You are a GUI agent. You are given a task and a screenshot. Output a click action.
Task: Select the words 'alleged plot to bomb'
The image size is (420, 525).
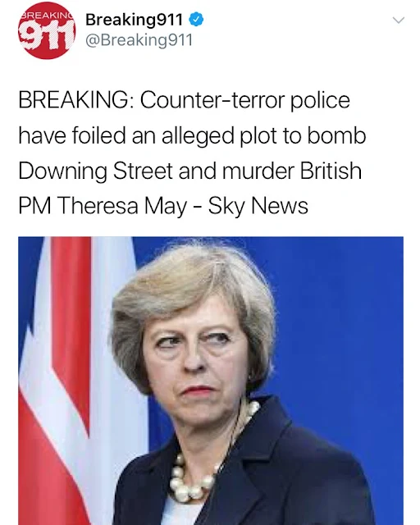tap(263, 136)
